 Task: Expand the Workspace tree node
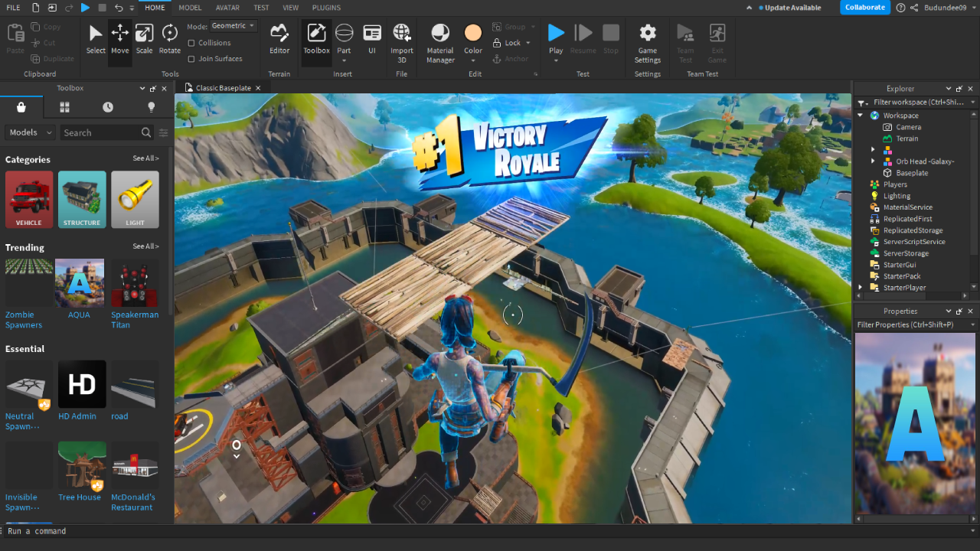(x=861, y=116)
